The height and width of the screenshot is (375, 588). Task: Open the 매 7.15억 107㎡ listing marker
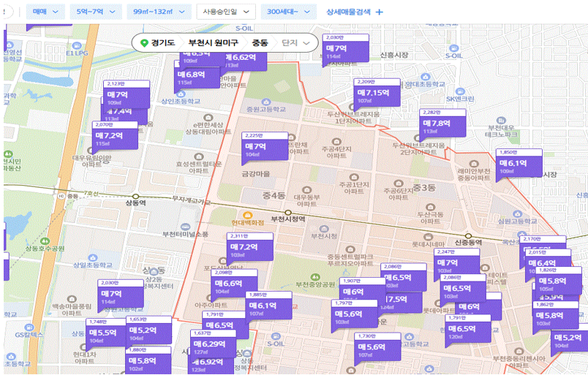377,93
